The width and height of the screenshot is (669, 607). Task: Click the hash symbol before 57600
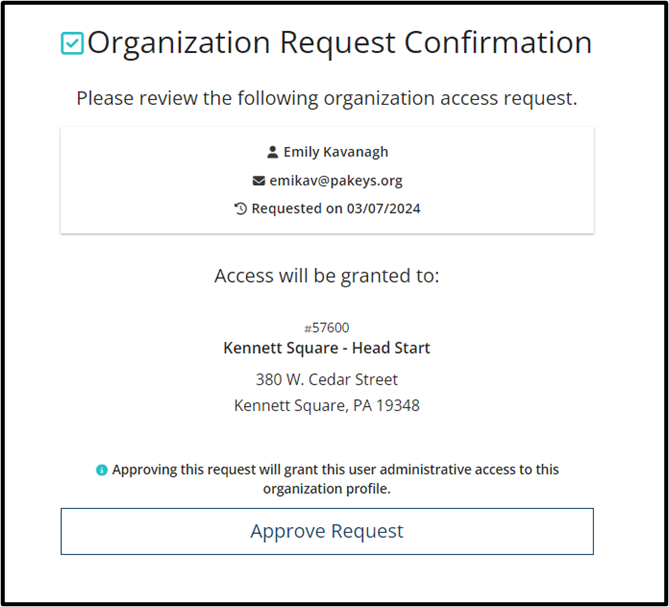308,329
